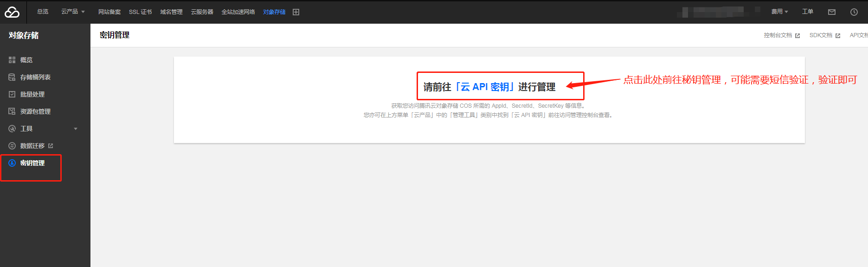The width and height of the screenshot is (868, 267).
Task: Click the 密钥管理 page title
Action: pos(115,35)
